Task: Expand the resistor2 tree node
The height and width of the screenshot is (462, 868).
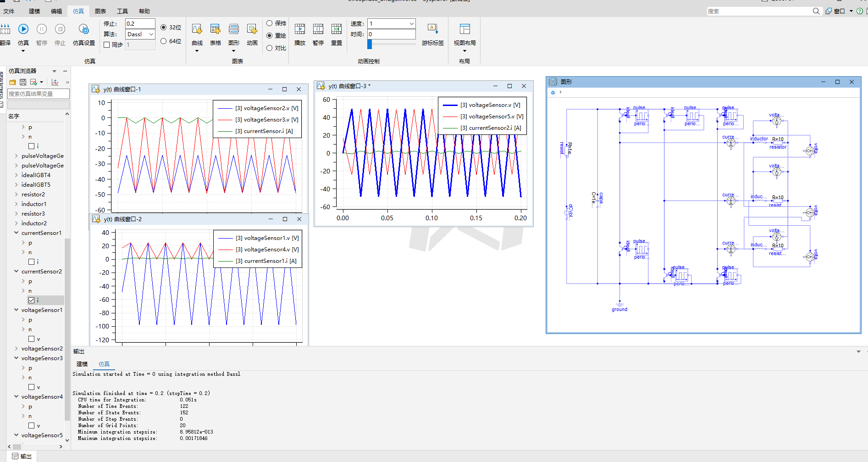Action: tap(17, 195)
